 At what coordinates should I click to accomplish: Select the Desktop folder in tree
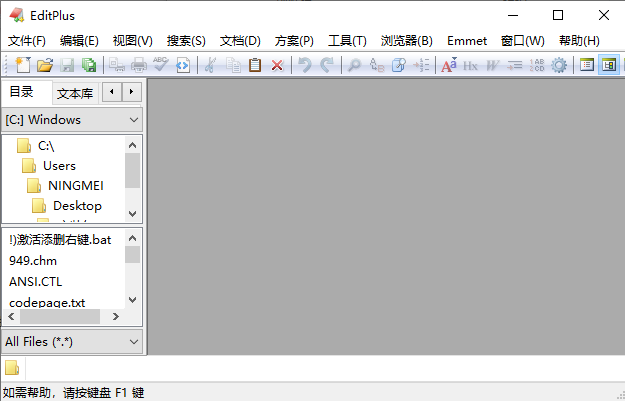pyautogui.click(x=77, y=205)
